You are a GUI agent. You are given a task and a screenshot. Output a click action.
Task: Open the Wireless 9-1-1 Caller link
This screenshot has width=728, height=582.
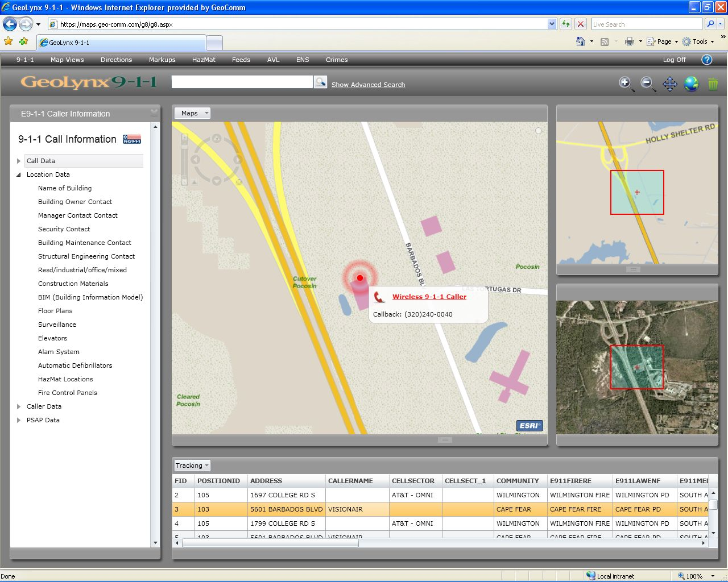(x=429, y=297)
